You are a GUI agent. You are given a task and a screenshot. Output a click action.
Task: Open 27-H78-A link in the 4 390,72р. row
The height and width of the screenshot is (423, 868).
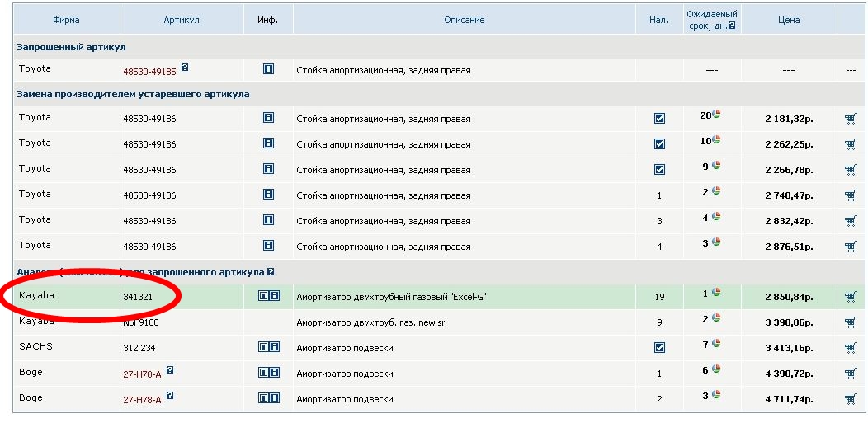[x=142, y=374]
